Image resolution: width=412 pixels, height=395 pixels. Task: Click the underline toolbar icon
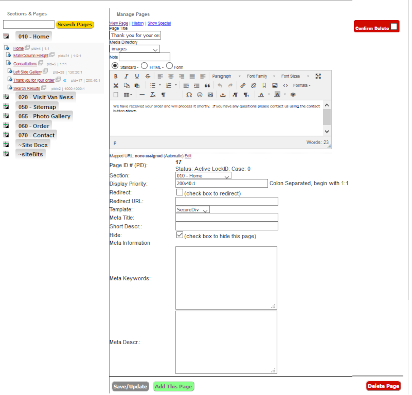pos(137,76)
